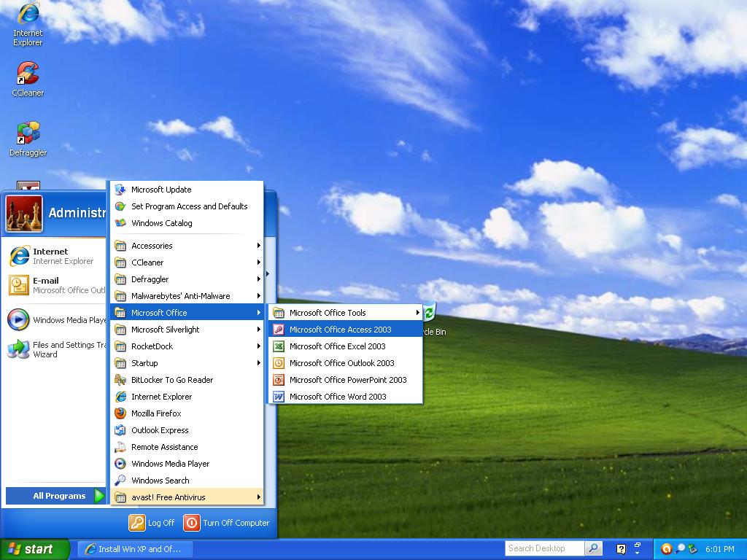Viewport: 747px width, 560px height.
Task: Expand Microsoft Office Tools submenu arrow
Action: tap(417, 313)
